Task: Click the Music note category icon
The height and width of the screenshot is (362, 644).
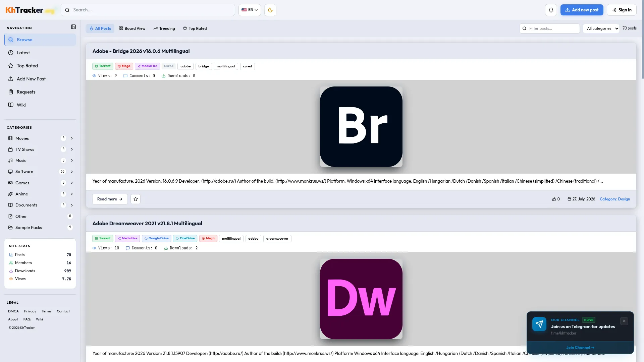Action: coord(10,161)
